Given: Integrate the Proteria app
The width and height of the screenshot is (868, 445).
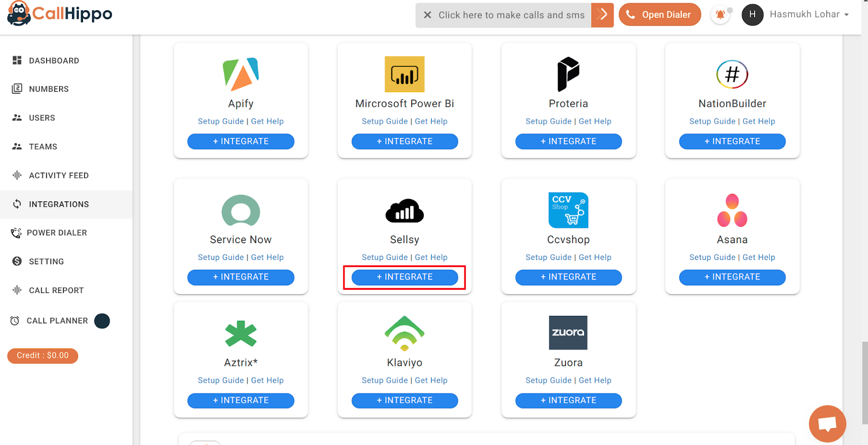Looking at the screenshot, I should tap(569, 142).
